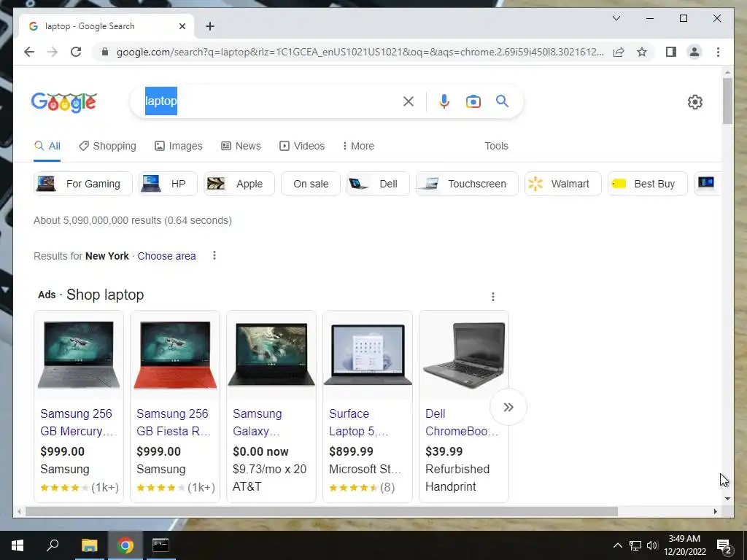Filter by Apple chip
This screenshot has height=560, width=747.
239,184
